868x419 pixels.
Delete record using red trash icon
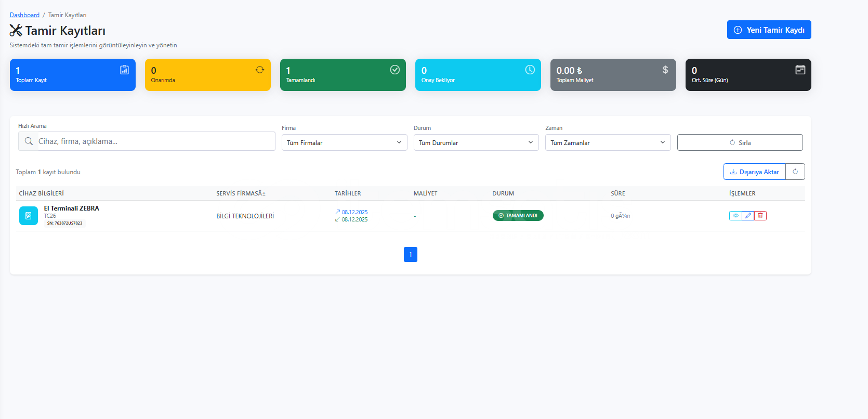[x=760, y=216]
